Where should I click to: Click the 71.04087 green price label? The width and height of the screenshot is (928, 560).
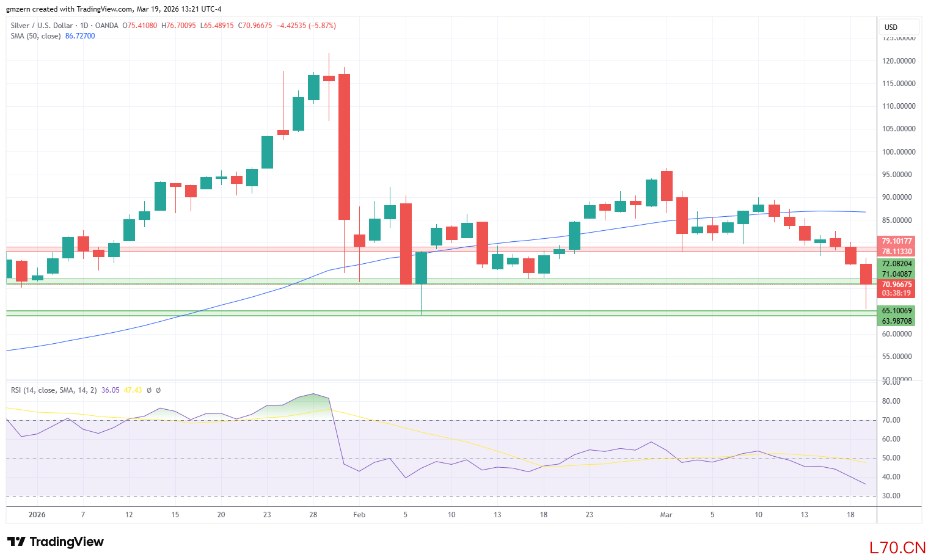pos(896,274)
